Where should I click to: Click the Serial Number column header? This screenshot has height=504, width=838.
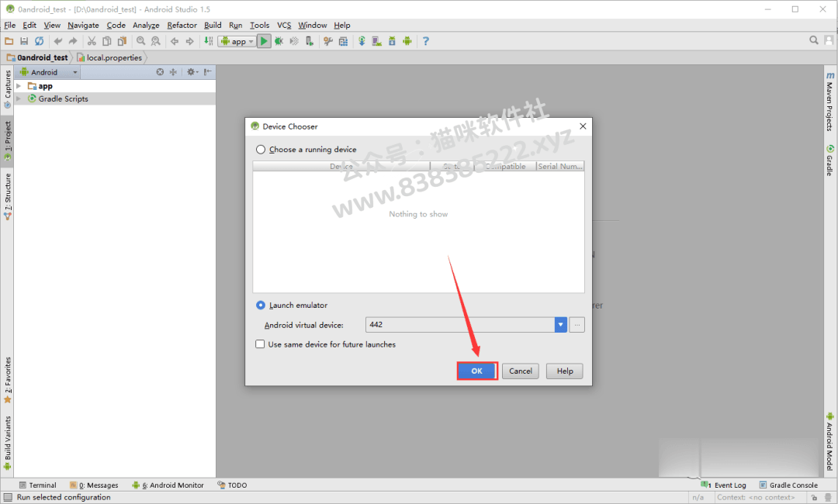tap(560, 167)
